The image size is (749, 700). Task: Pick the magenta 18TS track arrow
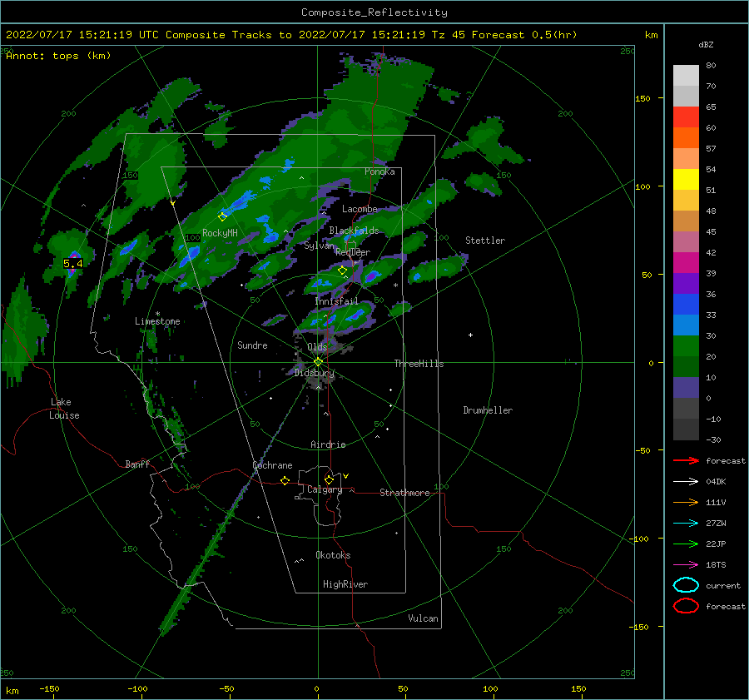point(686,565)
